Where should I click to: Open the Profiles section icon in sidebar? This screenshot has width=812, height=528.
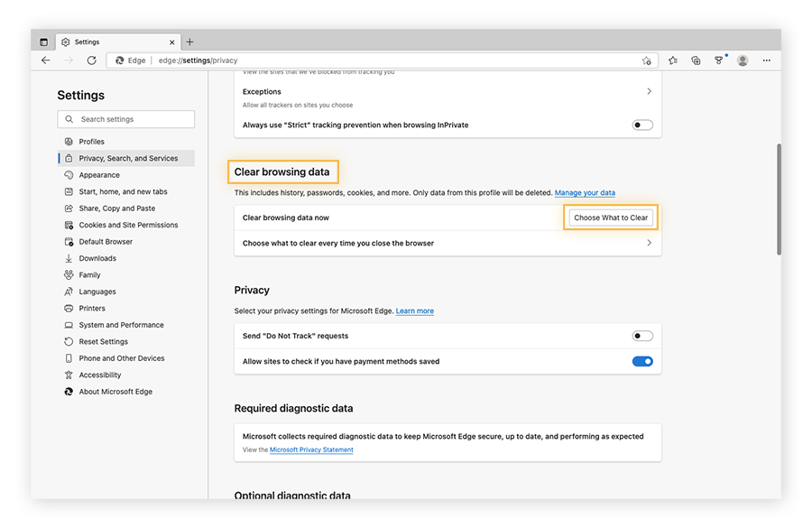point(69,141)
